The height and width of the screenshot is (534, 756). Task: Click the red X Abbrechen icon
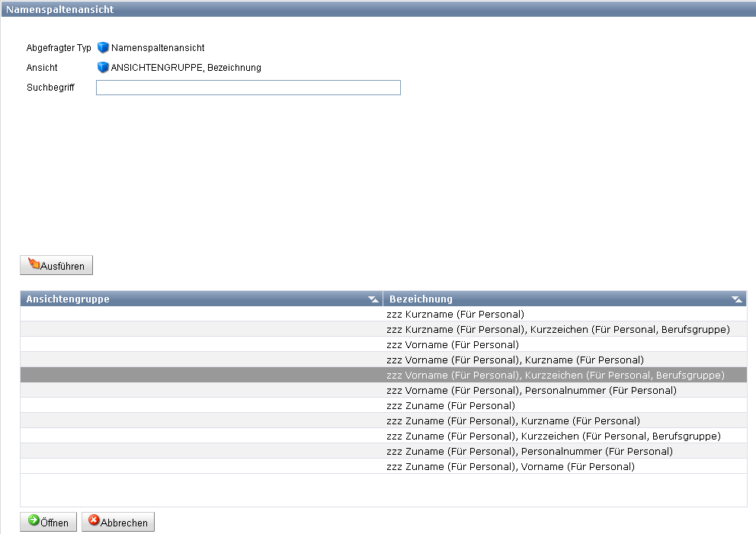click(94, 521)
